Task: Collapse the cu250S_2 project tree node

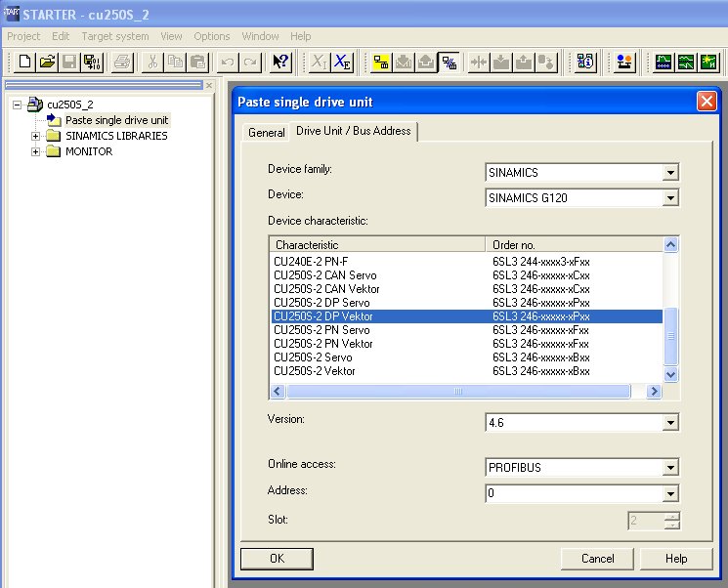Action: pyautogui.click(x=18, y=105)
